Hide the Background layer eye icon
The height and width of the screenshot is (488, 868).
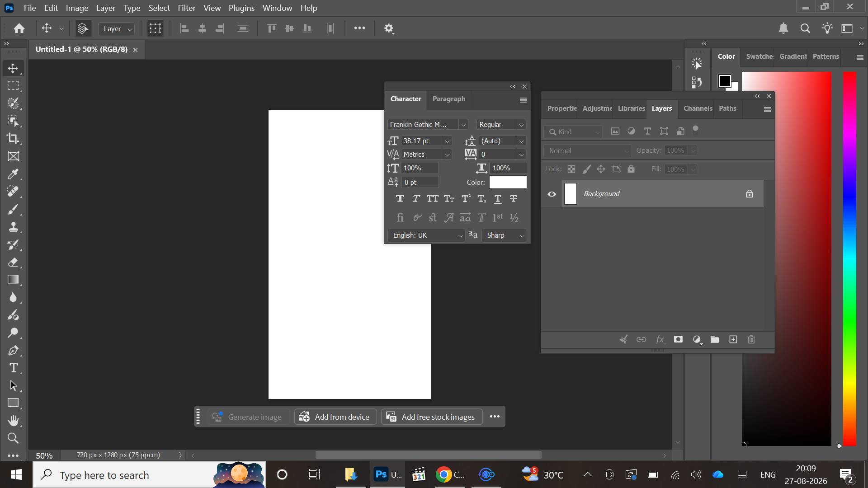552,194
